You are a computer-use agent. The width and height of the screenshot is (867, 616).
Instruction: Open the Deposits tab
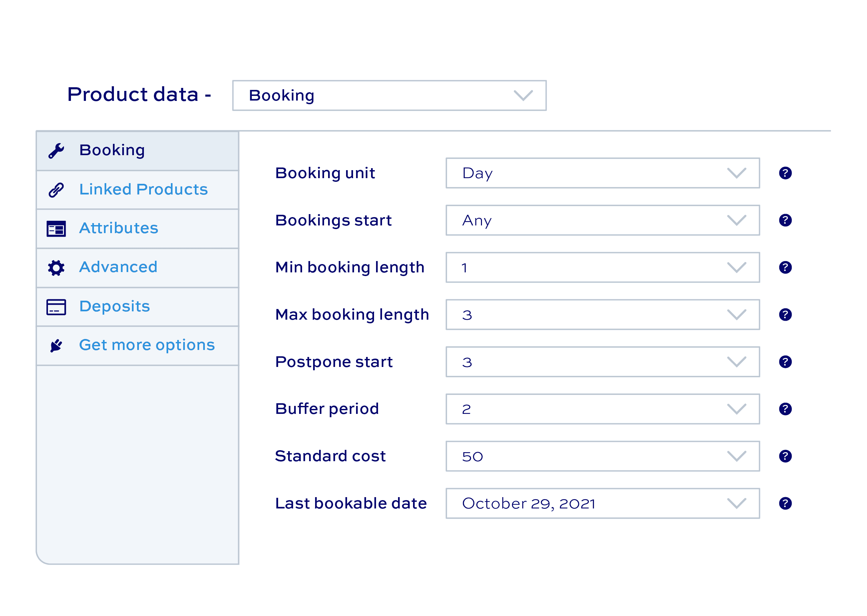137,307
